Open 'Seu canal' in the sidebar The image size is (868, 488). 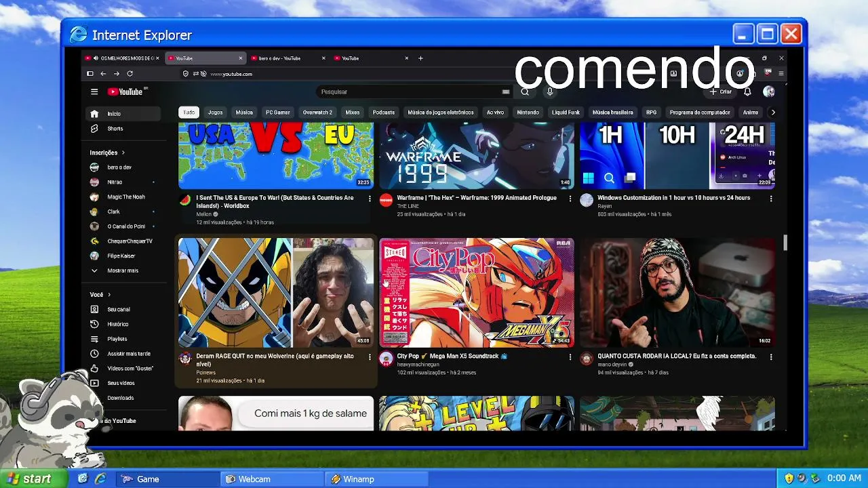123,309
